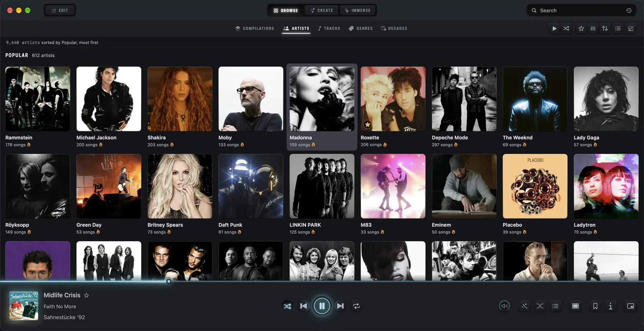The image size is (644, 331).
Task: Switch to list view layout icon
Action: (618, 28)
